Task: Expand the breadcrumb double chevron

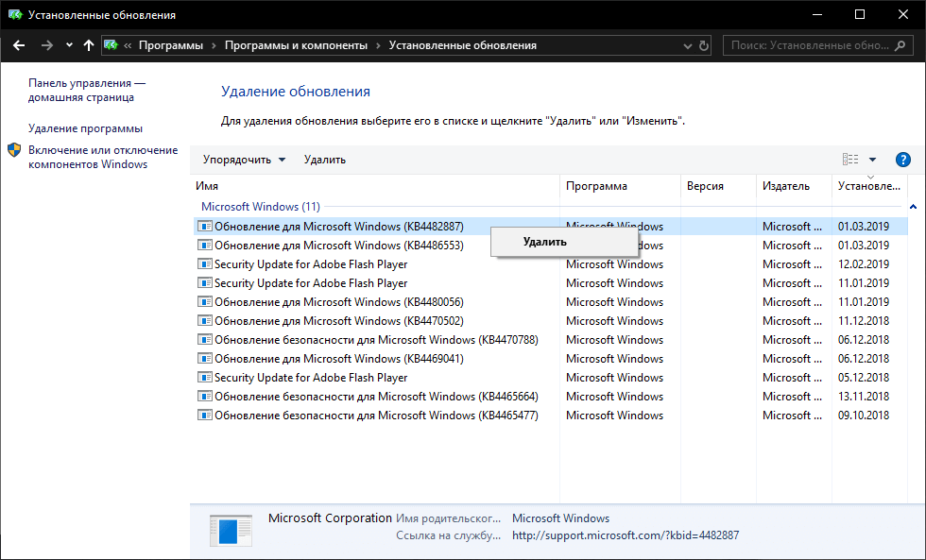Action: (127, 45)
